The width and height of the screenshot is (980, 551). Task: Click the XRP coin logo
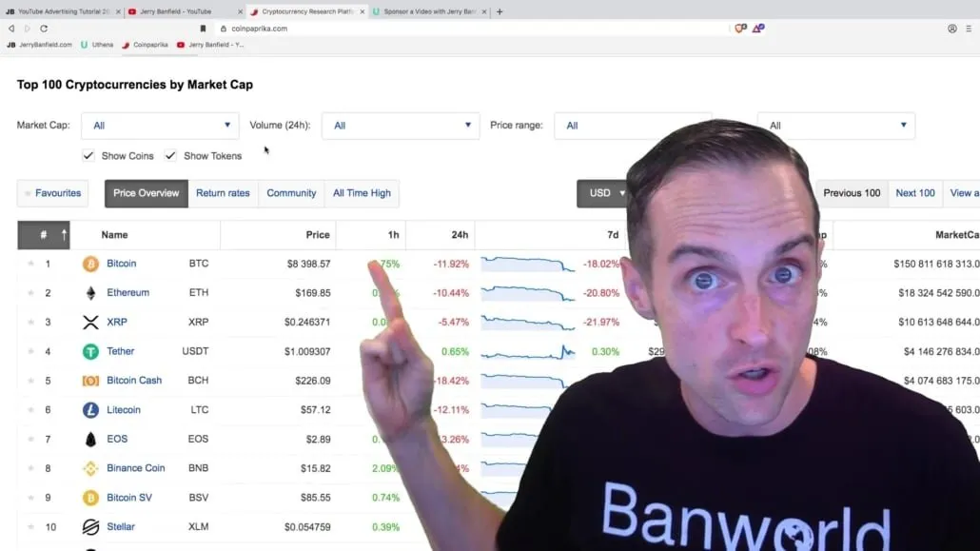(x=90, y=322)
